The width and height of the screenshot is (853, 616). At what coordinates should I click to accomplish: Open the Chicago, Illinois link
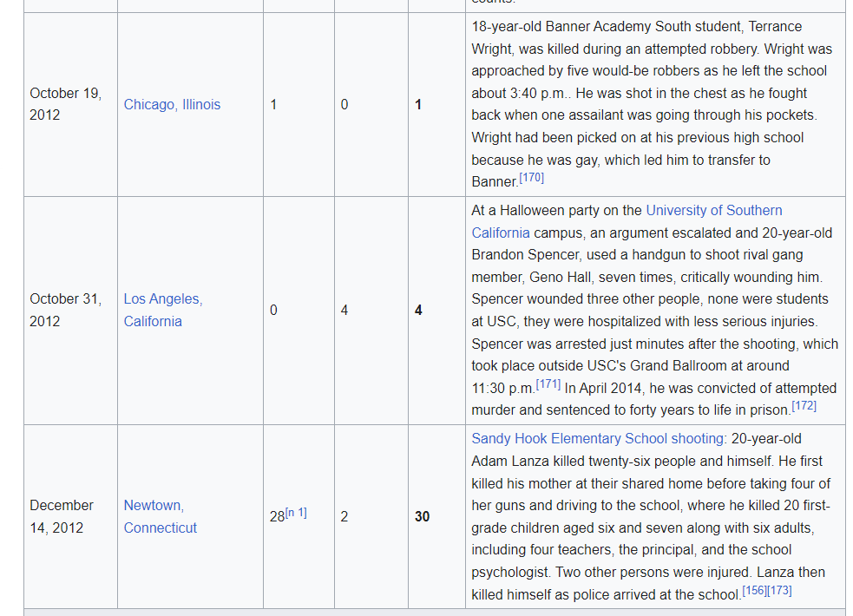(x=172, y=104)
